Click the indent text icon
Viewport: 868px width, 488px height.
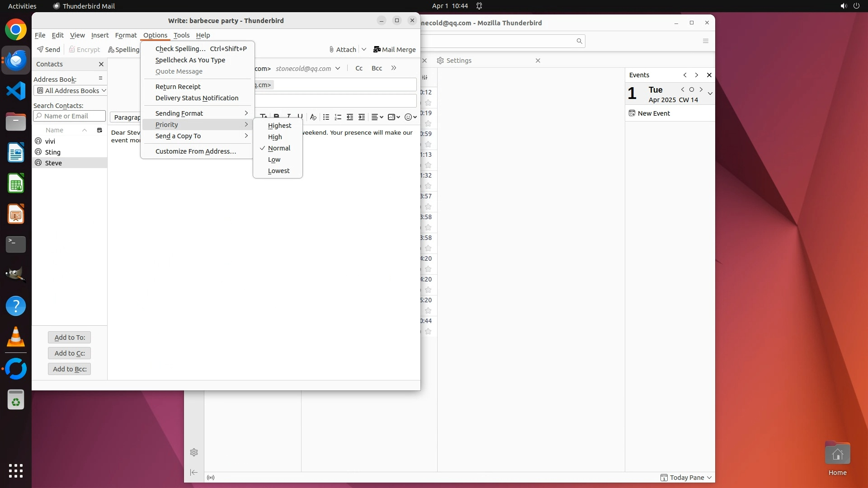pyautogui.click(x=362, y=117)
